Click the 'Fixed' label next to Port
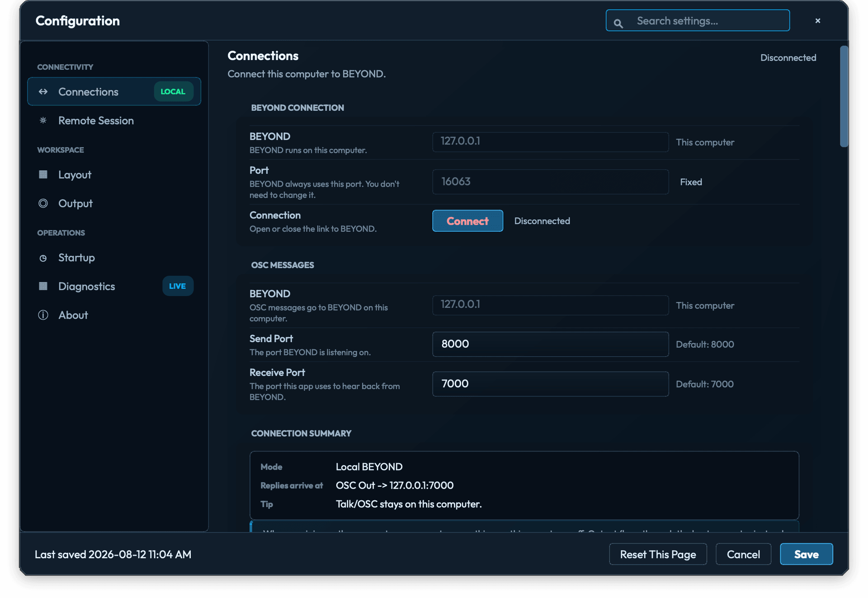Viewport: 868px width, 598px height. click(x=691, y=182)
